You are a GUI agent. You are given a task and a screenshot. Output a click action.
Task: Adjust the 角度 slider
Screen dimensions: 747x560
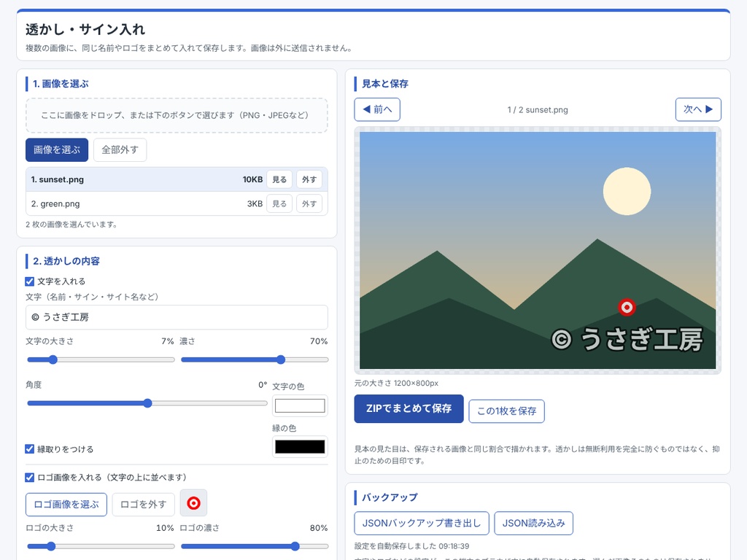(x=147, y=403)
